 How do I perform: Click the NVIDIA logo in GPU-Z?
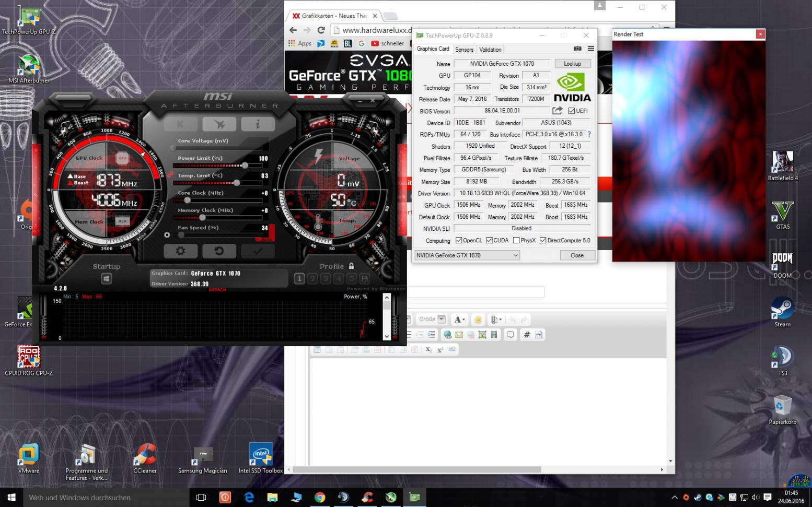click(x=572, y=87)
